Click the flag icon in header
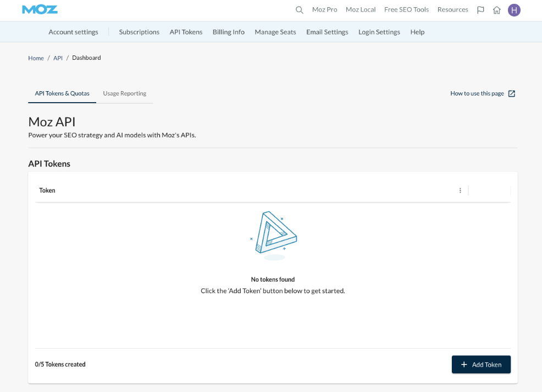Screen dimensions: 542x392 point(480,10)
